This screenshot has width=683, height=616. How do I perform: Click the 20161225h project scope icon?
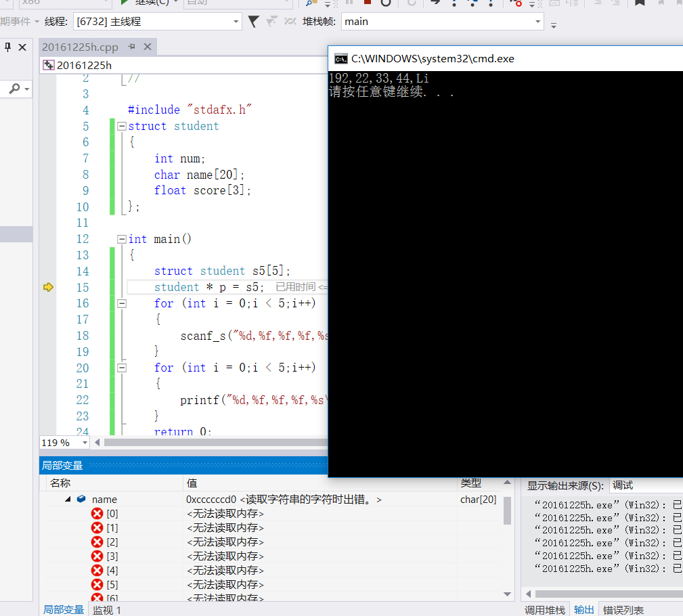48,66
